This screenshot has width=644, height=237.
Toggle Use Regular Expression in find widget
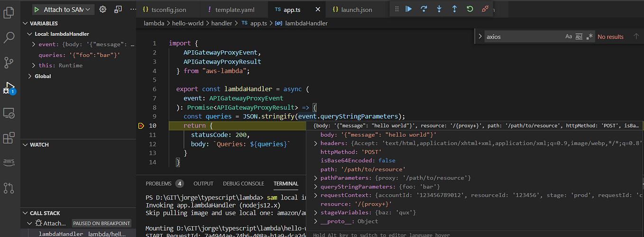pyautogui.click(x=589, y=37)
